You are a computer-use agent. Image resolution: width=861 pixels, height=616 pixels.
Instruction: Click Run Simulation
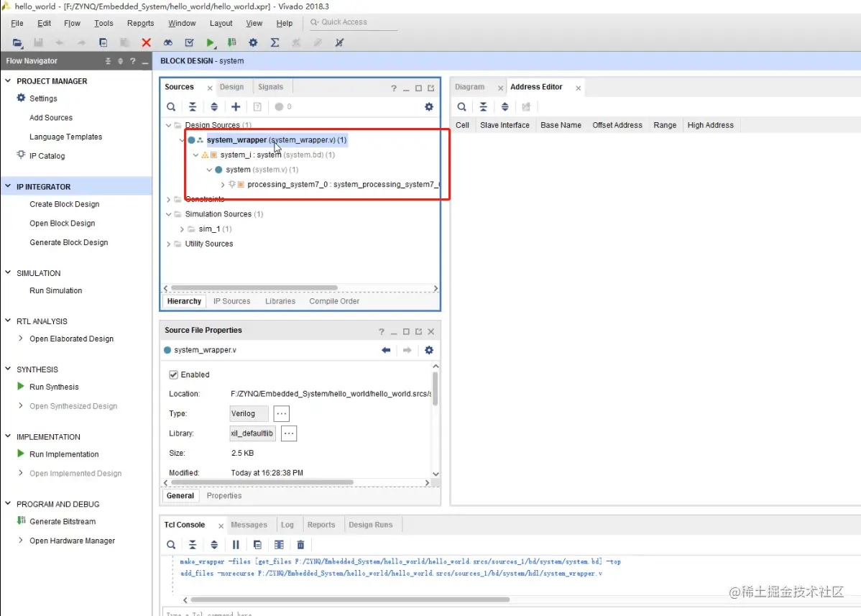coord(55,290)
